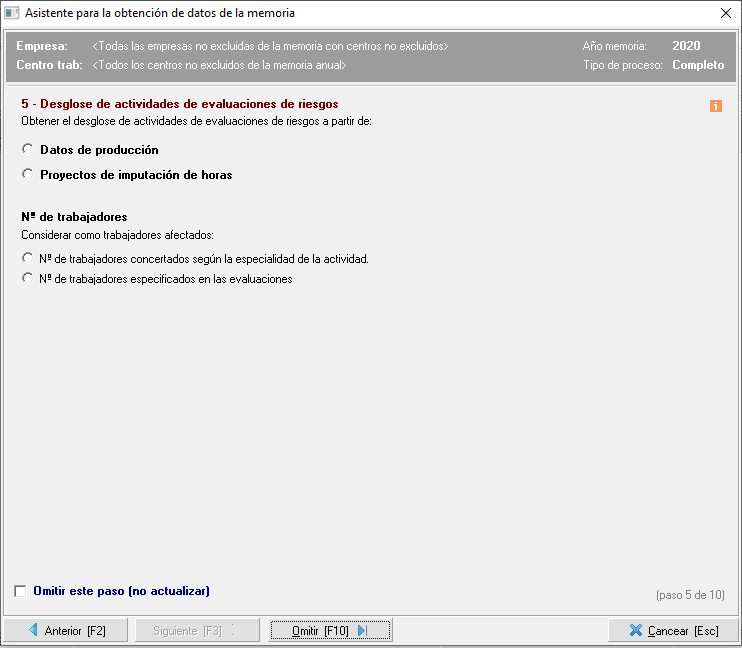The width and height of the screenshot is (742, 648).
Task: Click the skip arrow icon on Omitir
Action: [x=362, y=631]
